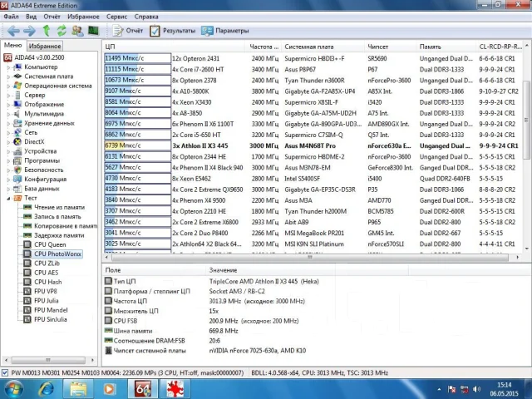The image size is (532, 399).
Task: Click the volume icon in system tray
Action: point(476,389)
